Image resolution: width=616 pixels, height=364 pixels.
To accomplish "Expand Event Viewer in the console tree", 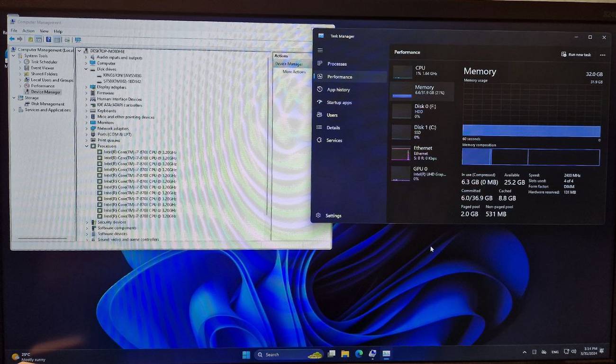I will click(x=20, y=68).
